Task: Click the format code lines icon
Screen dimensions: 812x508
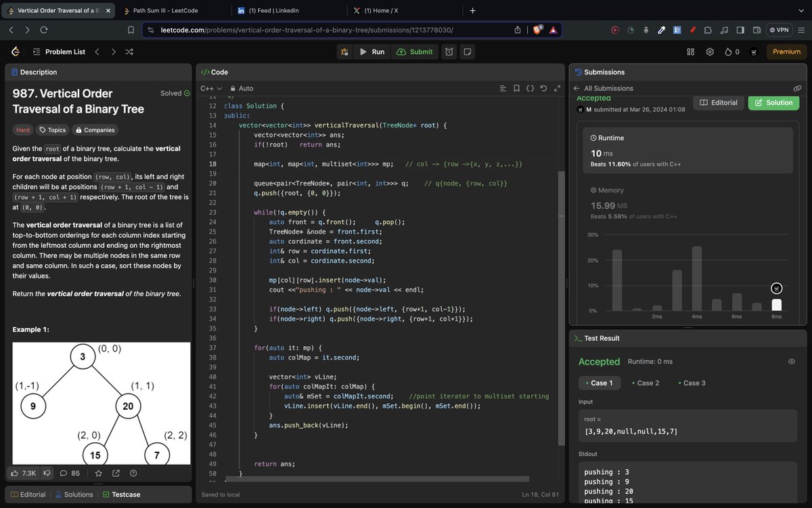Action: point(503,88)
